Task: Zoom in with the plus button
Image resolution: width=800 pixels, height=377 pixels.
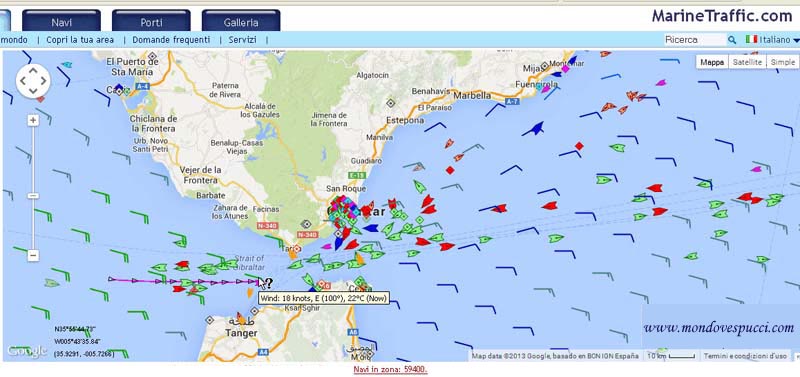Action: [33, 120]
